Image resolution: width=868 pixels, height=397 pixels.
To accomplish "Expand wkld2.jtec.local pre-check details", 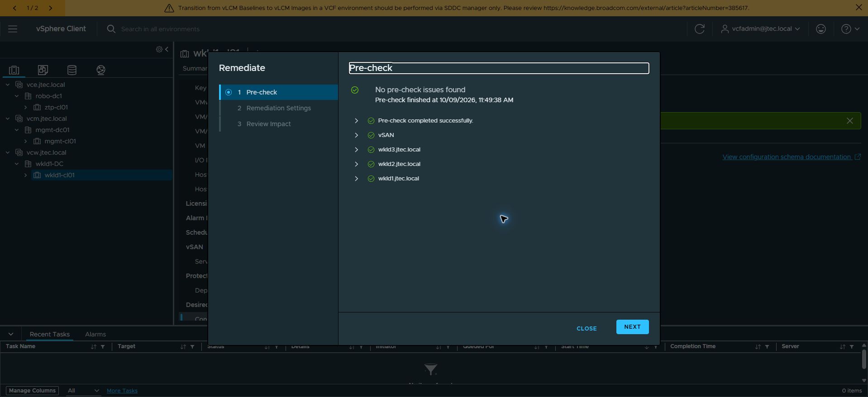I will point(357,164).
